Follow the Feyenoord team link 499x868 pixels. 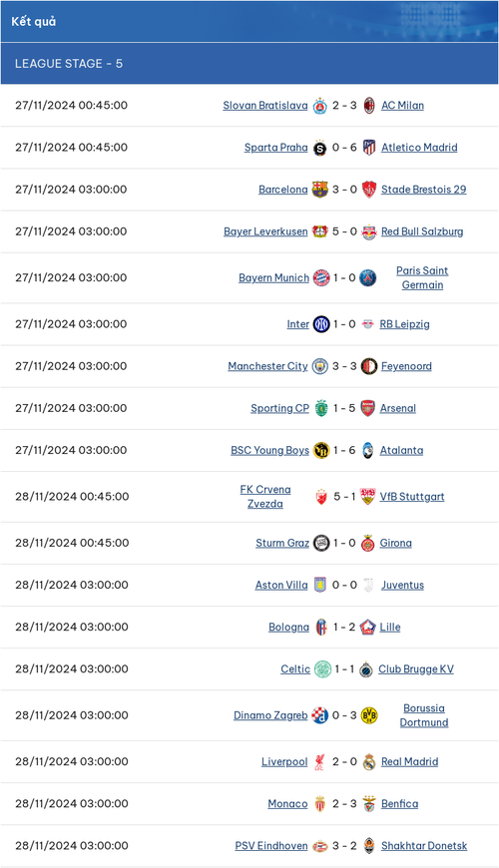(406, 366)
